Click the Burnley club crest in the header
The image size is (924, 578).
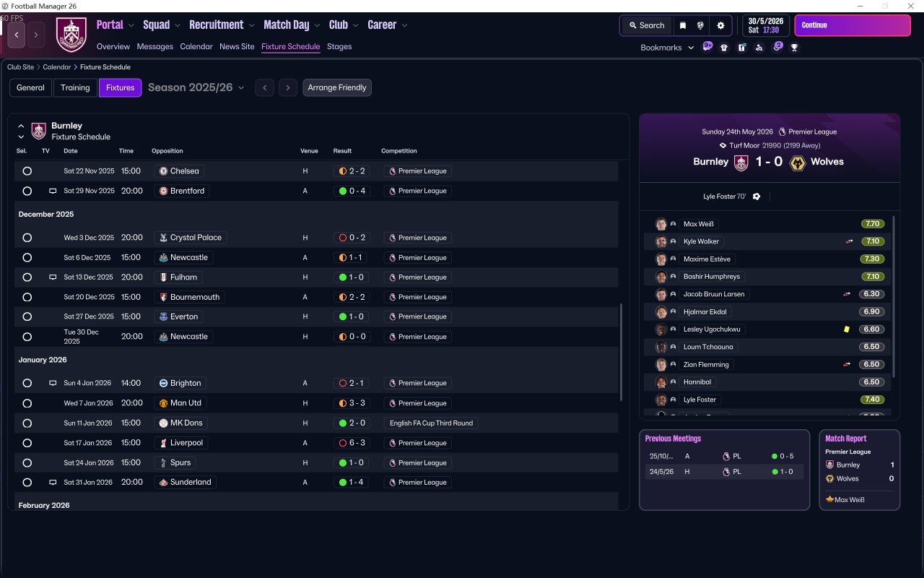click(71, 35)
